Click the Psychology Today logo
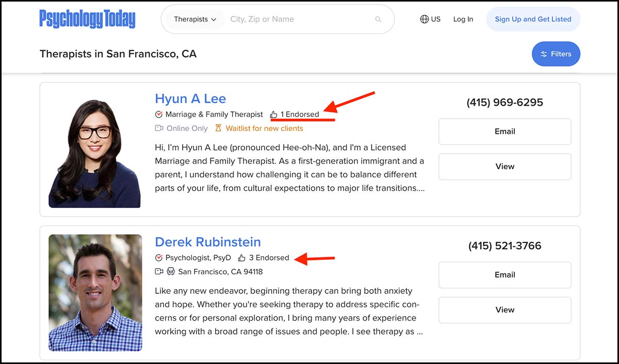Image resolution: width=619 pixels, height=364 pixels. pos(88,19)
